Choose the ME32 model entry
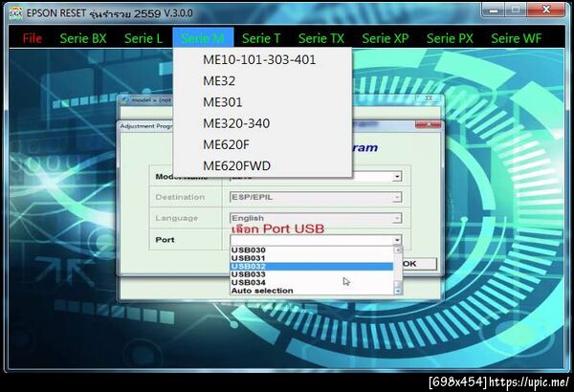This screenshot has height=392, width=574. (262, 80)
